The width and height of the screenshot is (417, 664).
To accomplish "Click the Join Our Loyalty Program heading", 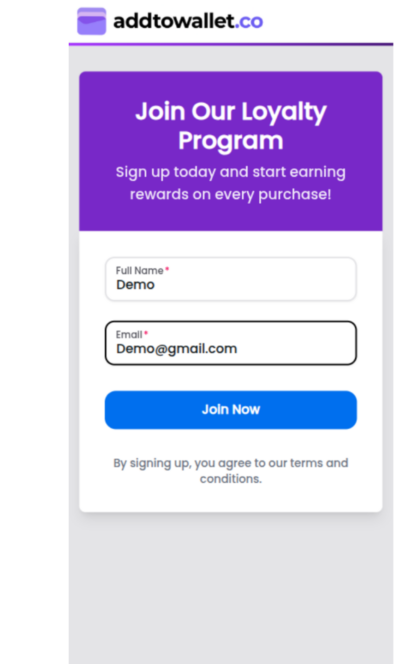I will tap(231, 126).
